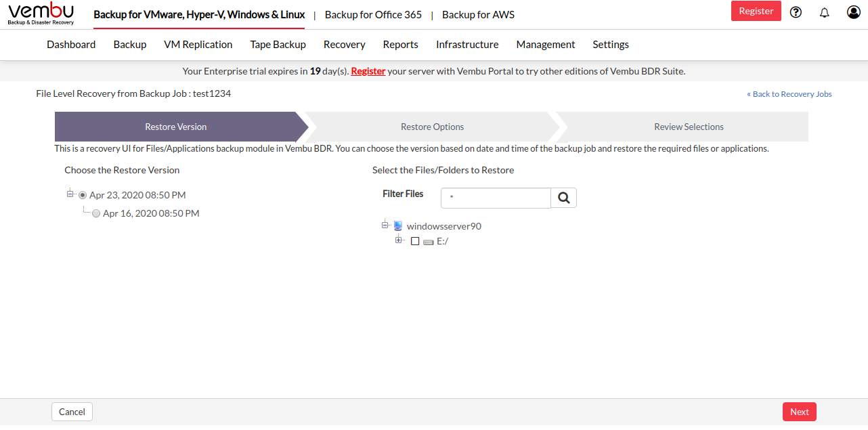
Task: Open the Reports menu
Action: 401,45
